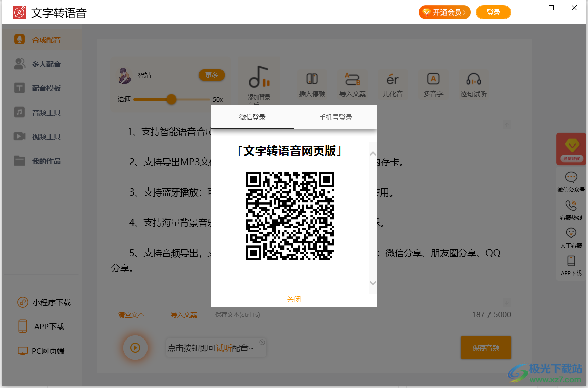Image resolution: width=588 pixels, height=388 pixels.
Task: Open the 多人配音 sidebar section
Action: [x=42, y=64]
